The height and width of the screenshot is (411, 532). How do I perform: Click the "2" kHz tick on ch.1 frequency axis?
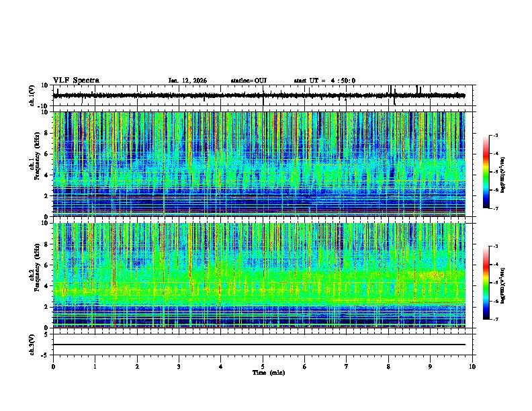tap(46, 195)
